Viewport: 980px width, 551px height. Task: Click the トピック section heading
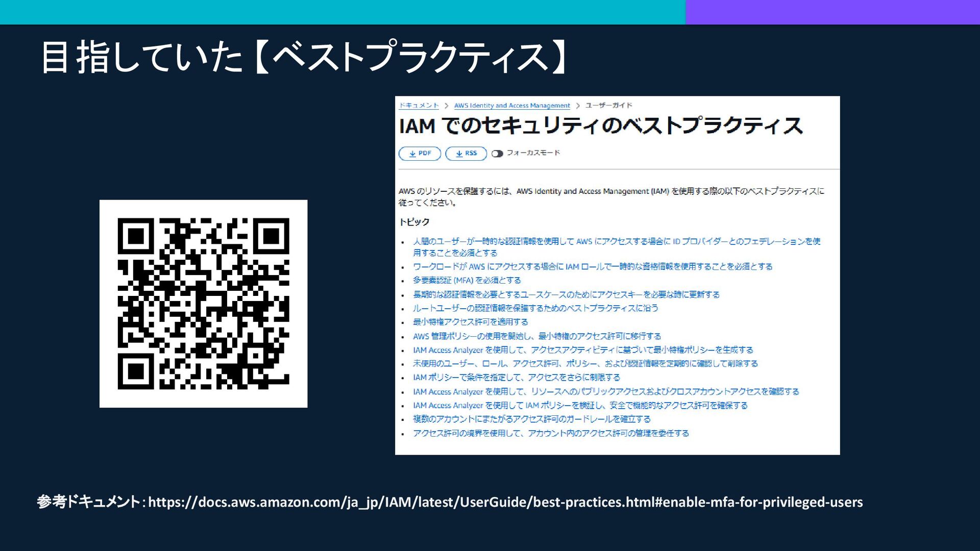414,222
